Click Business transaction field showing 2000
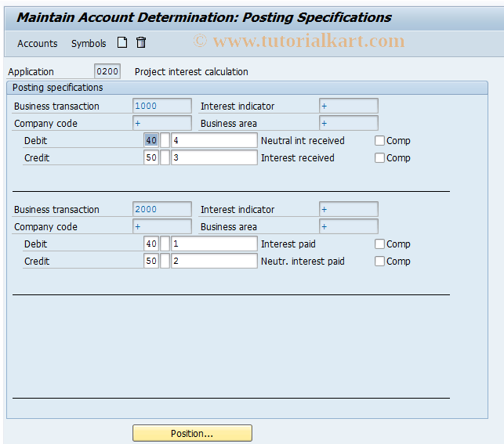 (162, 209)
